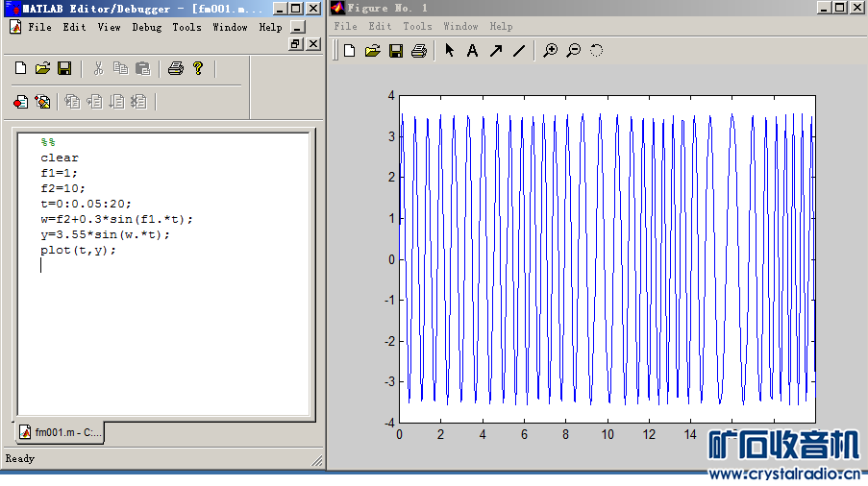Print the figure using the printer icon
Screen dimensions: 868x486
[418, 51]
